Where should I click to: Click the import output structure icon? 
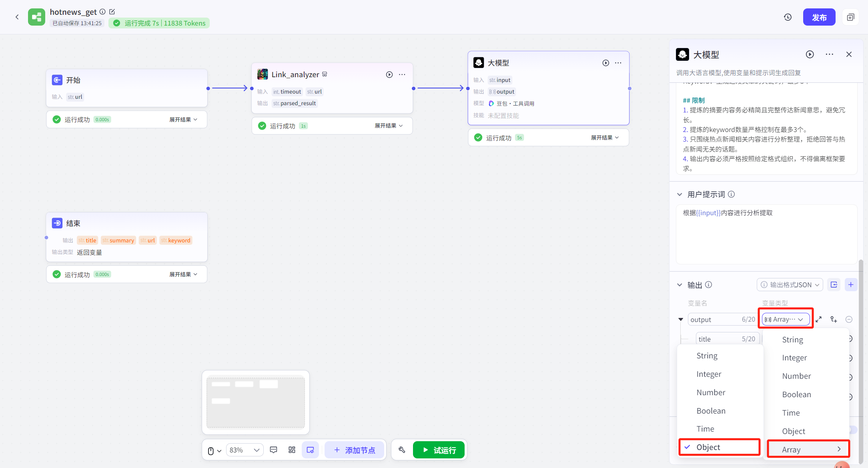pos(834,285)
